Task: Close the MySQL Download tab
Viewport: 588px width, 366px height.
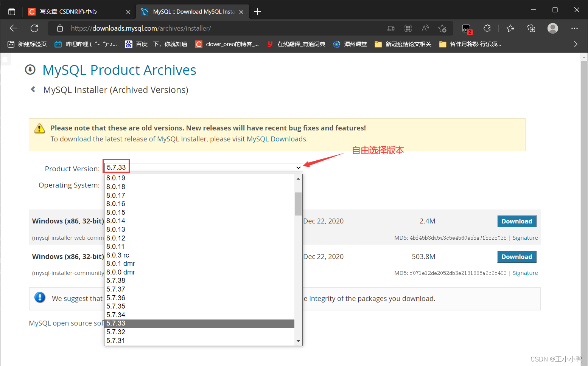Action: tap(241, 12)
